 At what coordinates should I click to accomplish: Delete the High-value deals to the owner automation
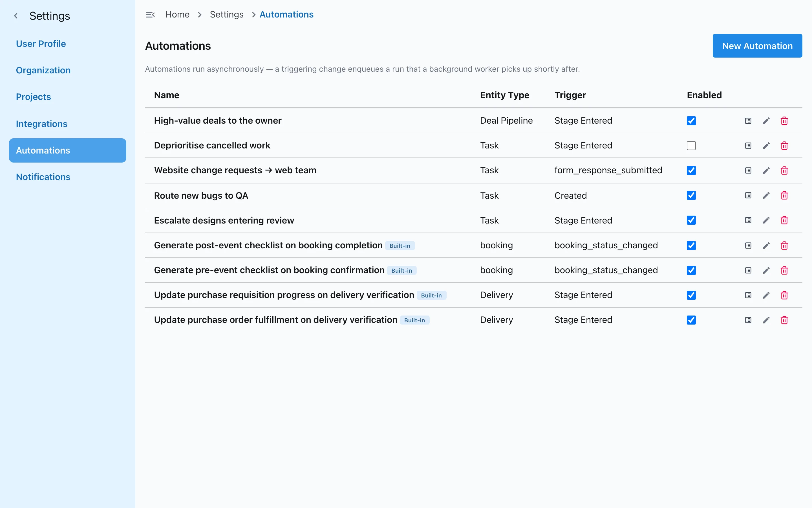click(x=784, y=121)
